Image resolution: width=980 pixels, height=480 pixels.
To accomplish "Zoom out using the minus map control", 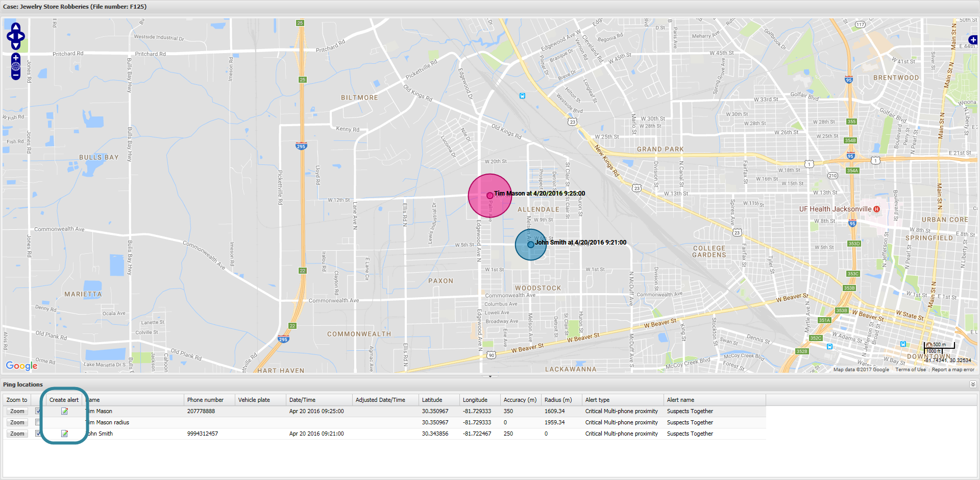I will [x=16, y=75].
